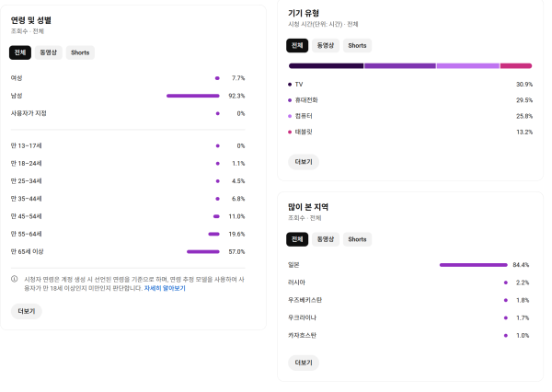Select 전체 tab in 연령 및 성별 card

tap(20, 52)
